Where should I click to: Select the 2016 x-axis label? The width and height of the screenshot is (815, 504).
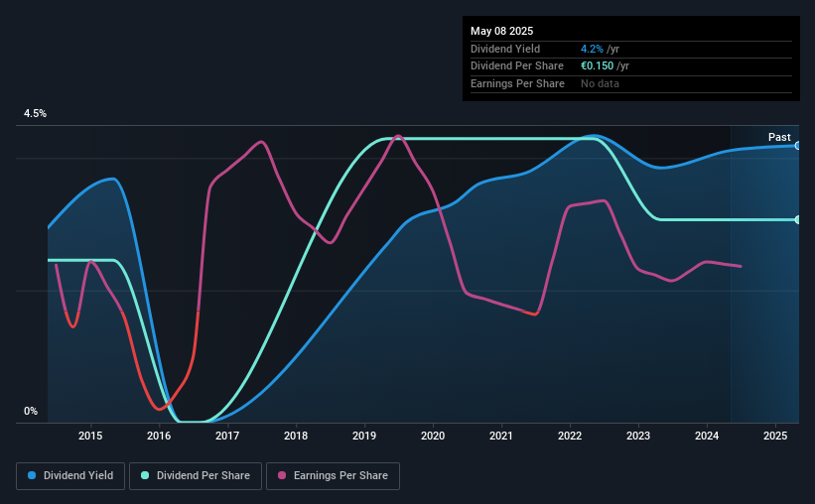click(159, 436)
